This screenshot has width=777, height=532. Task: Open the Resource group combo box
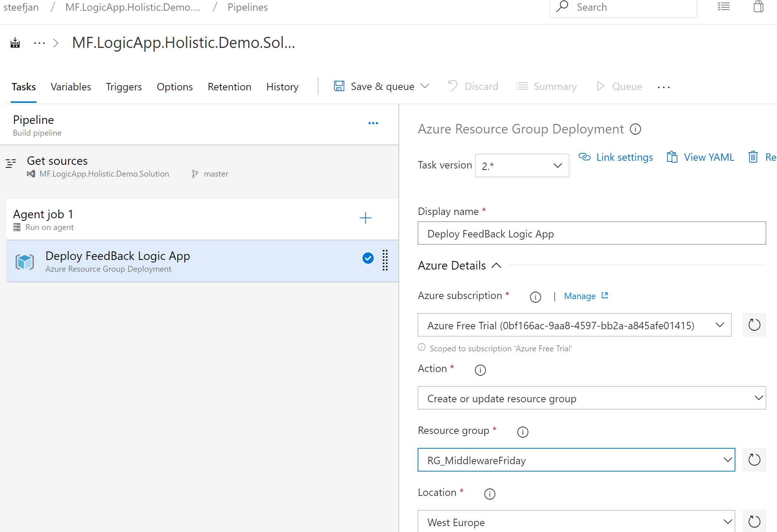tap(576, 460)
